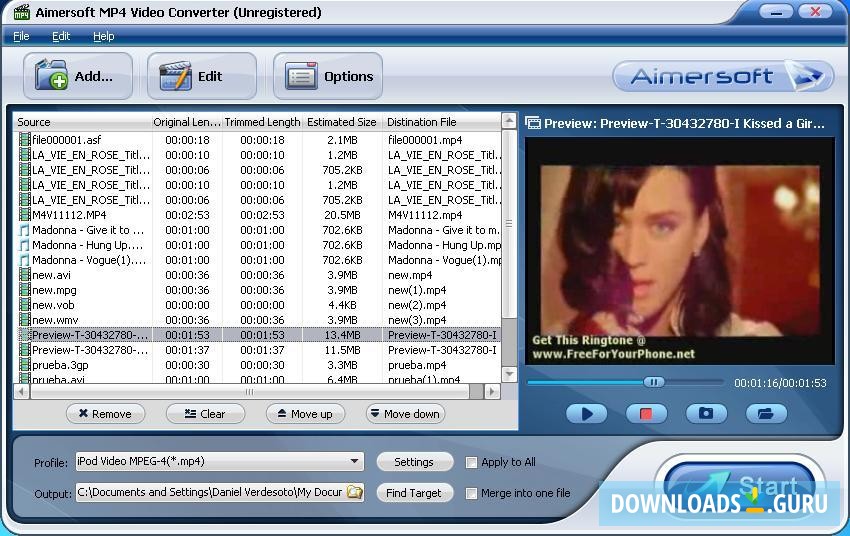Viewport: 850px width, 536px height.
Task: Click the film icon beside M4V11112.MP4
Action: [24, 215]
